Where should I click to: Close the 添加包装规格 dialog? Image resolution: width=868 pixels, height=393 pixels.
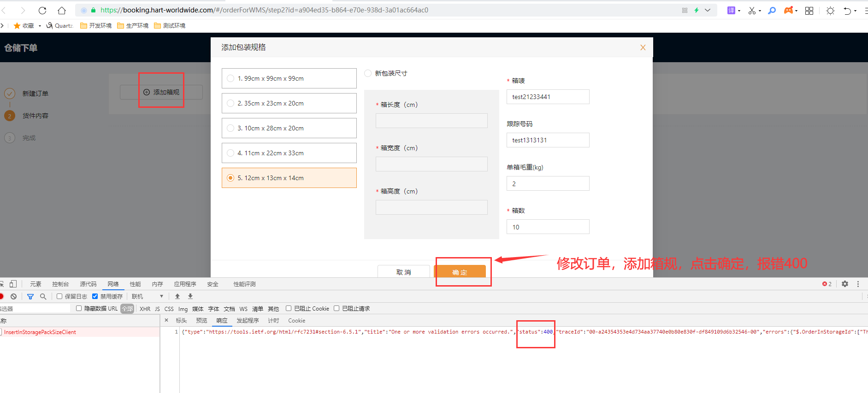pyautogui.click(x=643, y=47)
